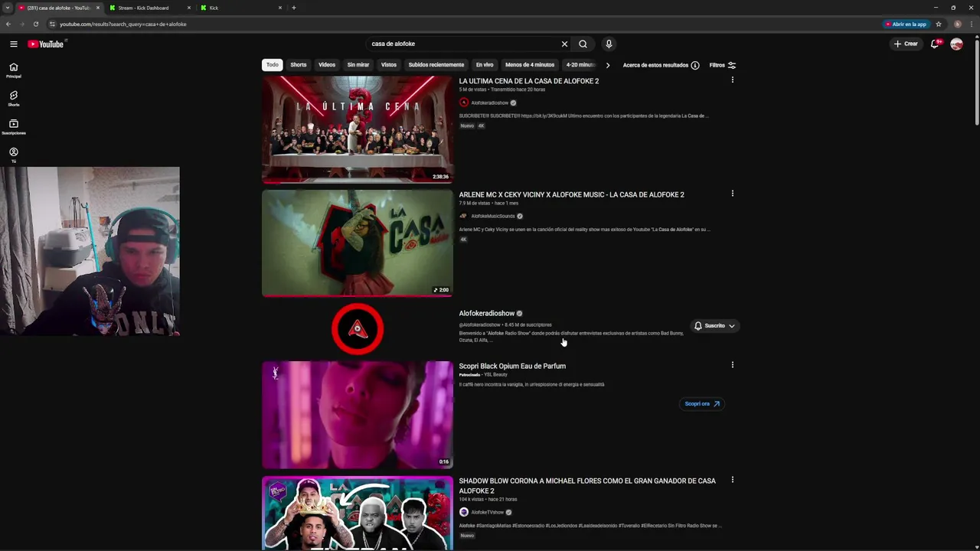Bookmark this page with star icon
Viewport: 980px width, 551px height.
click(939, 24)
